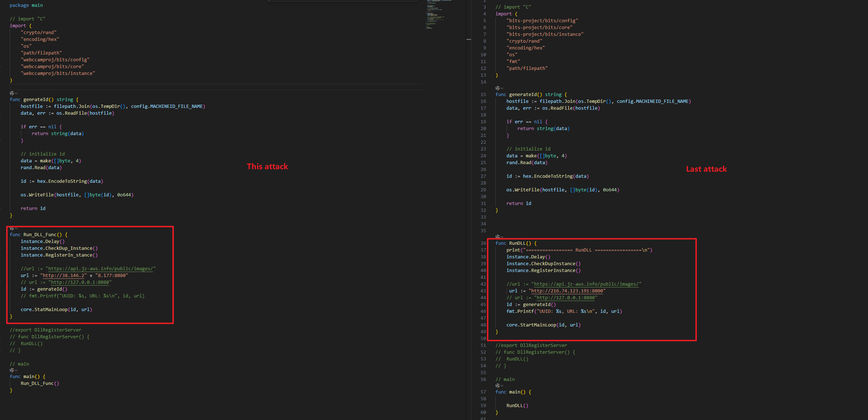Open right pane's 127.0.0.1:8080 URL link
The image size is (868, 420).
565,298
